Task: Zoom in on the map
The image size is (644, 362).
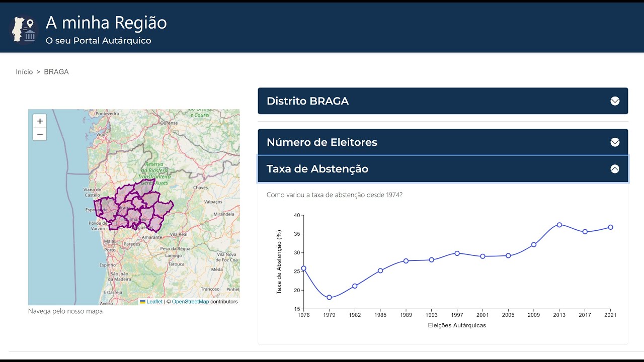Action: [40, 121]
